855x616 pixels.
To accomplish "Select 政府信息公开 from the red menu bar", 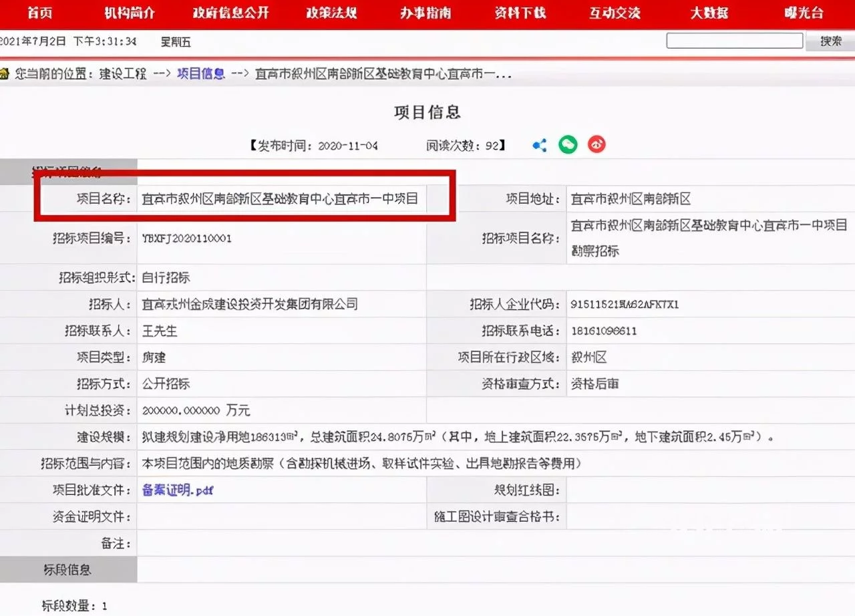I will click(230, 13).
